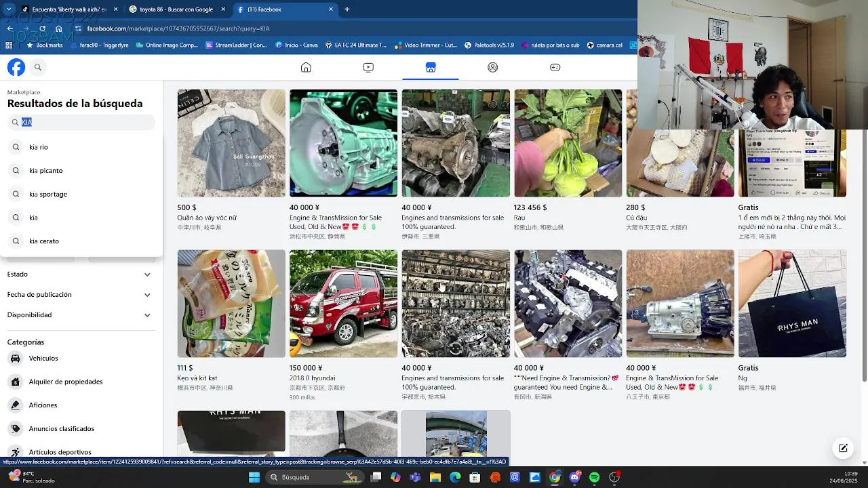The width and height of the screenshot is (868, 488).
Task: Choose the 'kia sportage' search suggestion
Action: pos(81,194)
